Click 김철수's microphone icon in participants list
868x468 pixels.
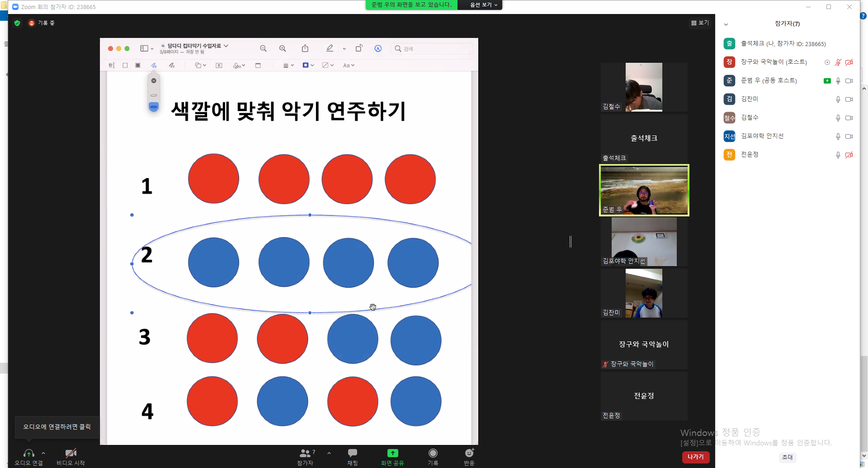[838, 118]
